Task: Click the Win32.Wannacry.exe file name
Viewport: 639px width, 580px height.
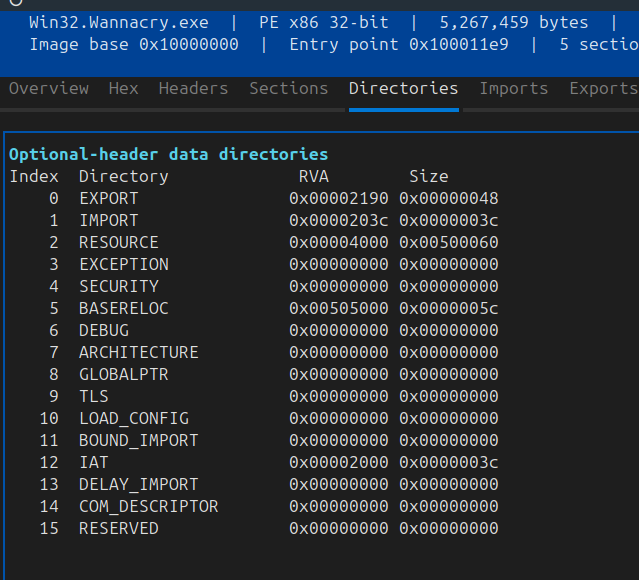Action: point(119,22)
